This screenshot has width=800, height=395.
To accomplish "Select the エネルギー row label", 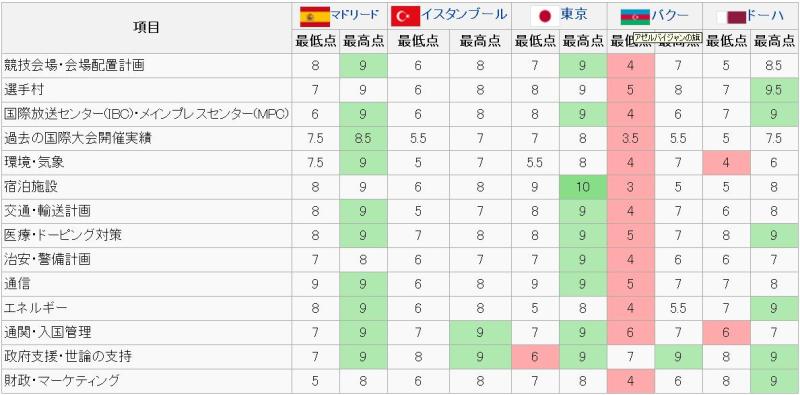I will point(36,308).
